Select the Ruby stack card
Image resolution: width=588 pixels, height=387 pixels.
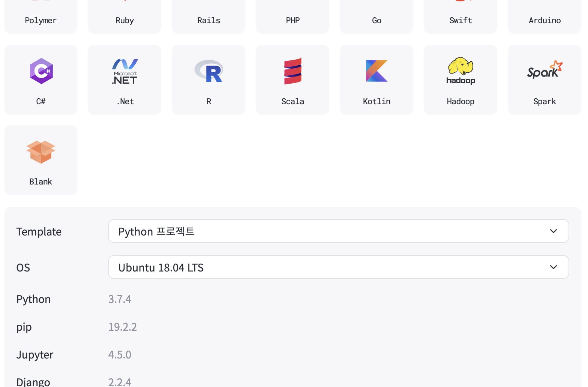point(124,17)
